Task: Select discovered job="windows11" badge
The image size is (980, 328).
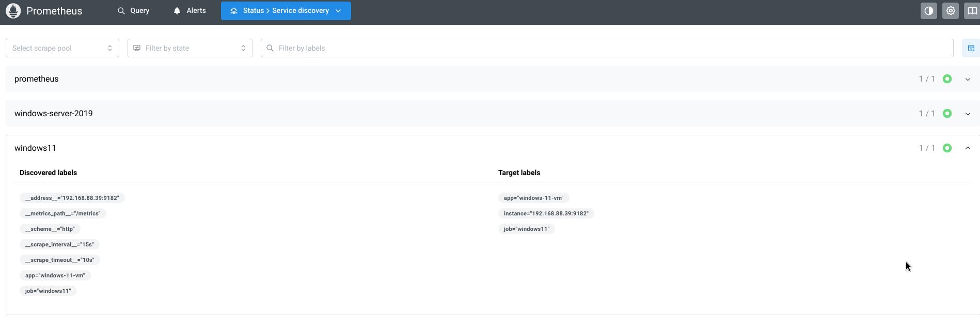Action: pos(48,291)
